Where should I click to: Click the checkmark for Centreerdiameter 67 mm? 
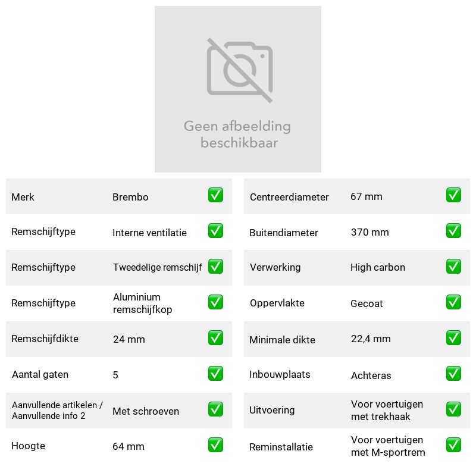[453, 195]
